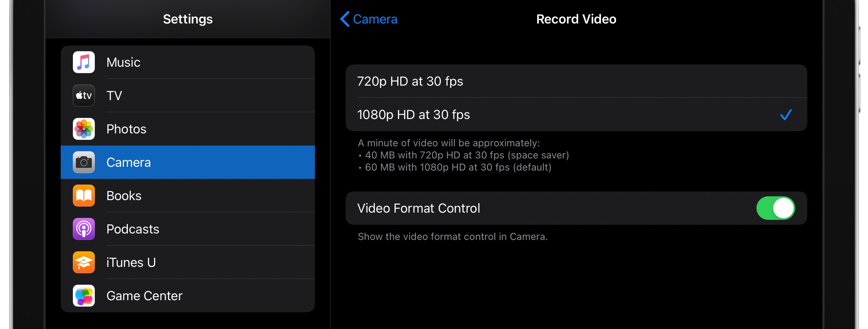This screenshot has width=868, height=329.
Task: Click 'Show the video format control' caption
Action: (453, 237)
